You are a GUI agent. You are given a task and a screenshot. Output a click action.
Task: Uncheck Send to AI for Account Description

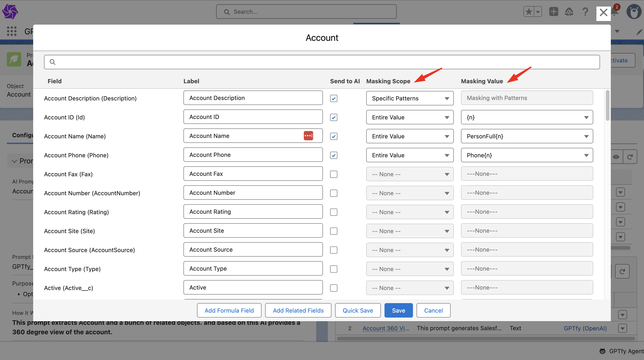coord(334,98)
